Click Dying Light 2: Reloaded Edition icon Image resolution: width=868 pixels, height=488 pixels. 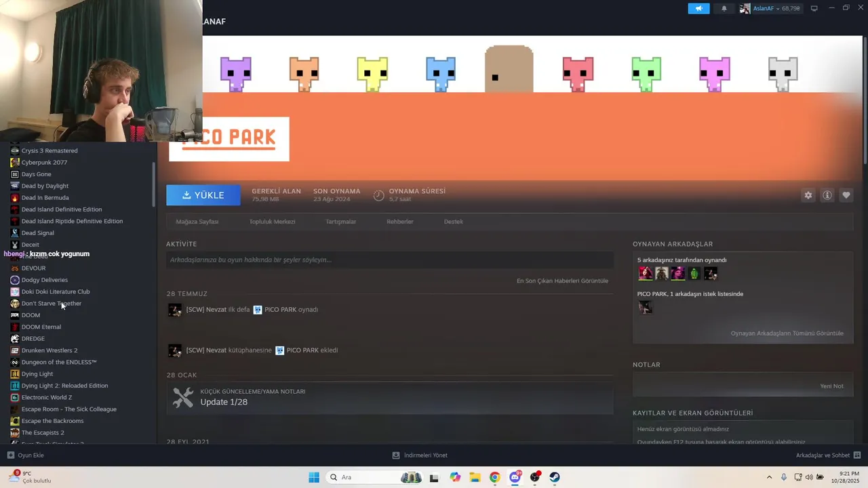point(15,386)
